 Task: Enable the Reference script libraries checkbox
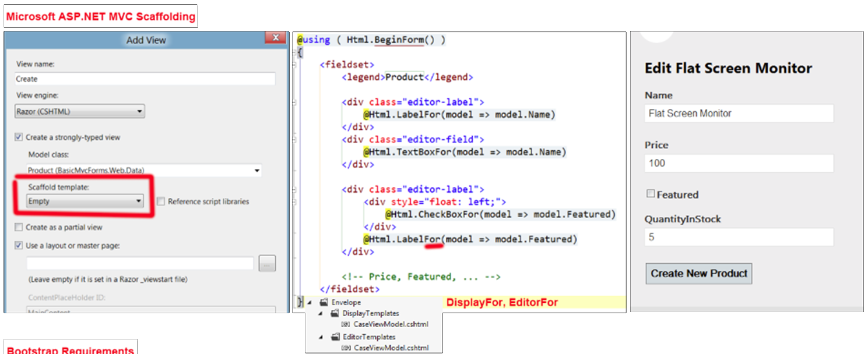coord(160,201)
